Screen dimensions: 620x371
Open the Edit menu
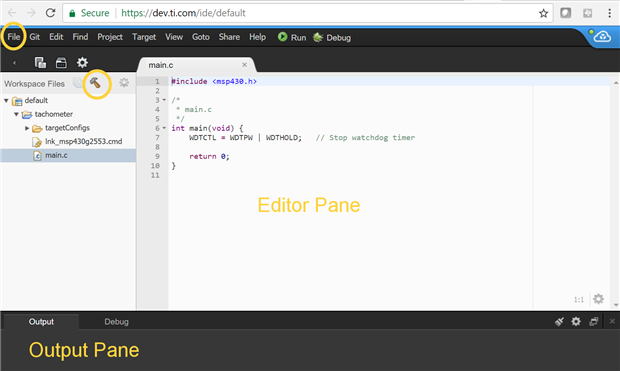click(56, 37)
